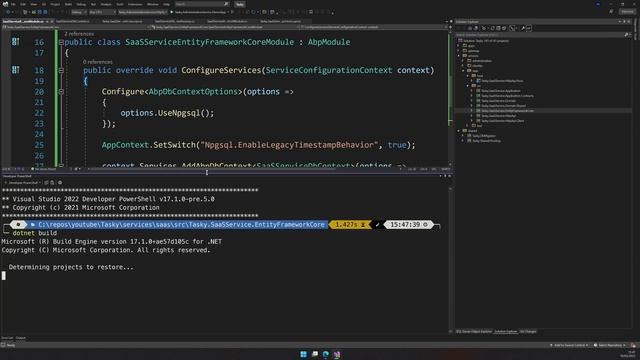Open the Error List tab at bottom

coord(7,338)
